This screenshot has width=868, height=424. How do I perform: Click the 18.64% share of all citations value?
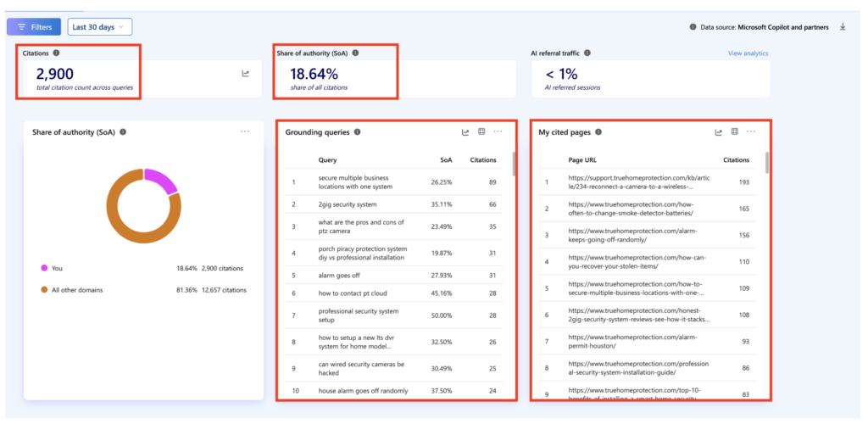(314, 74)
